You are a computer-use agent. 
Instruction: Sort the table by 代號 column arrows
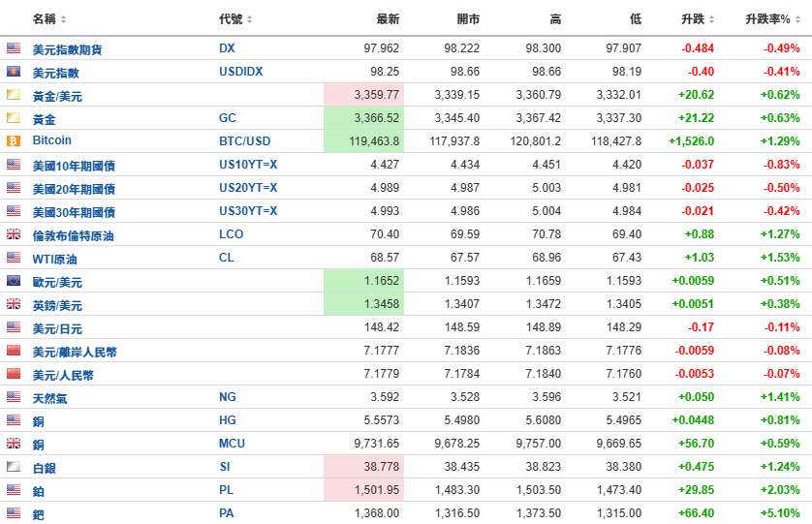pyautogui.click(x=250, y=19)
